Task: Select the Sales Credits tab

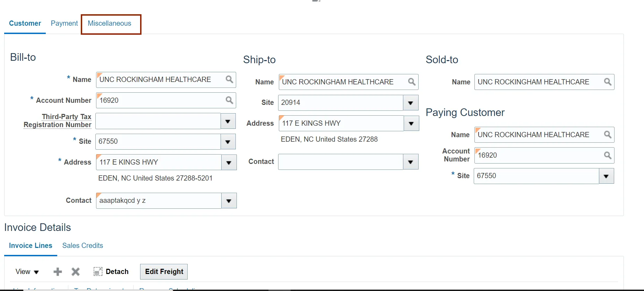Action: click(x=83, y=246)
